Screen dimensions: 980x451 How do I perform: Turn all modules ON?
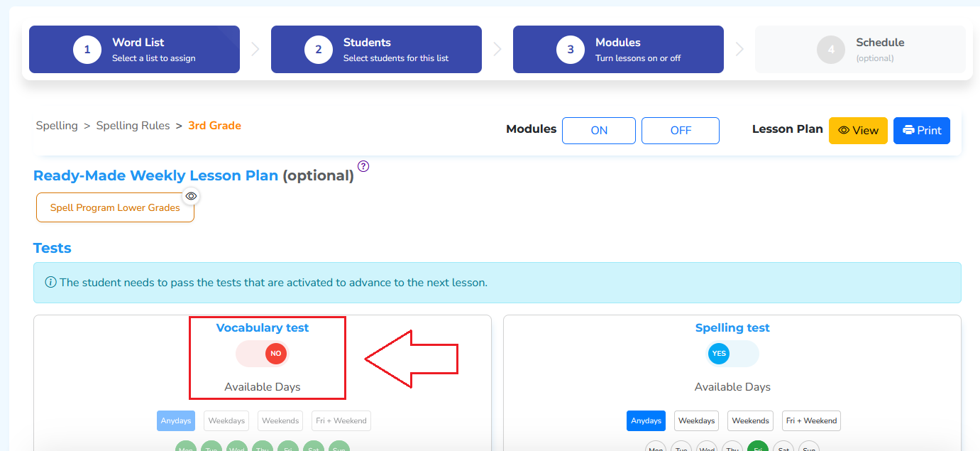(x=599, y=131)
